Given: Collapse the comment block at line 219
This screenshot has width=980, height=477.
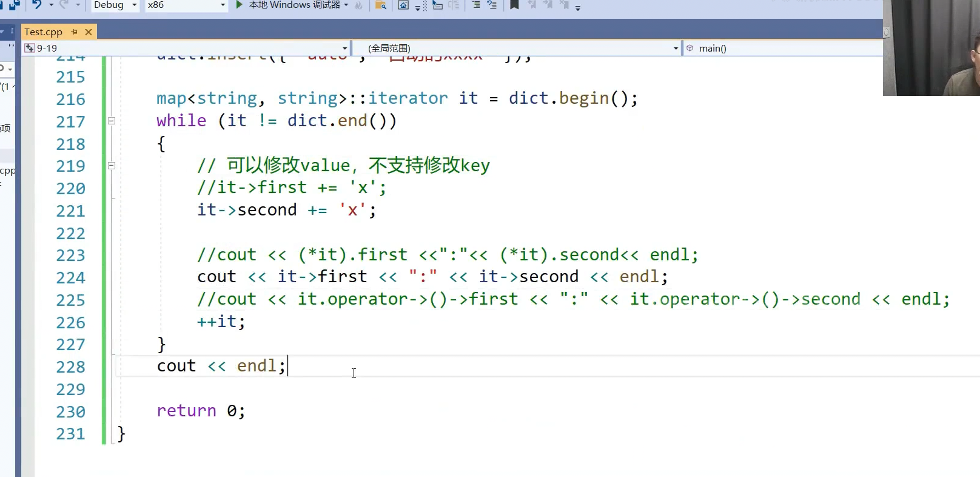Looking at the screenshot, I should coord(112,165).
